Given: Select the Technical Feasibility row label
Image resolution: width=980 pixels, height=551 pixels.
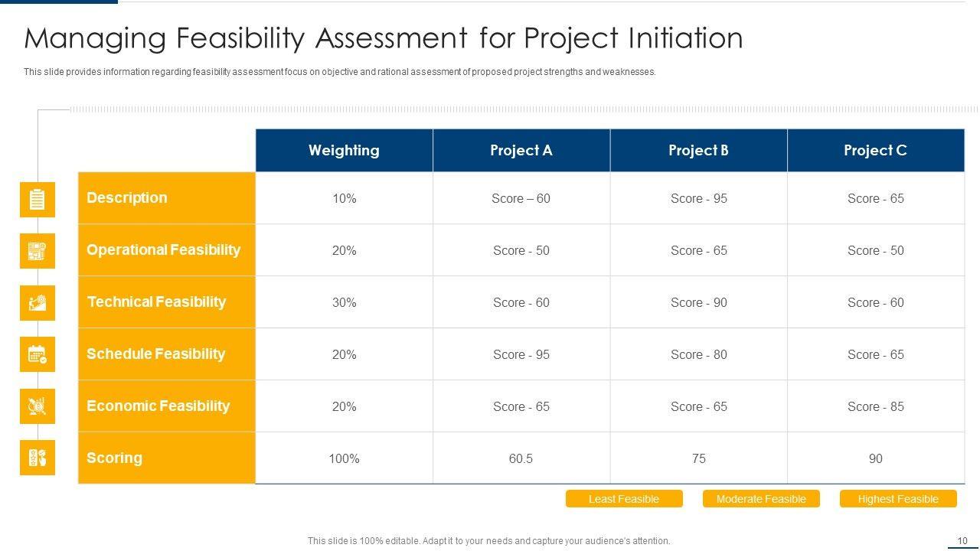Looking at the screenshot, I should tap(156, 302).
